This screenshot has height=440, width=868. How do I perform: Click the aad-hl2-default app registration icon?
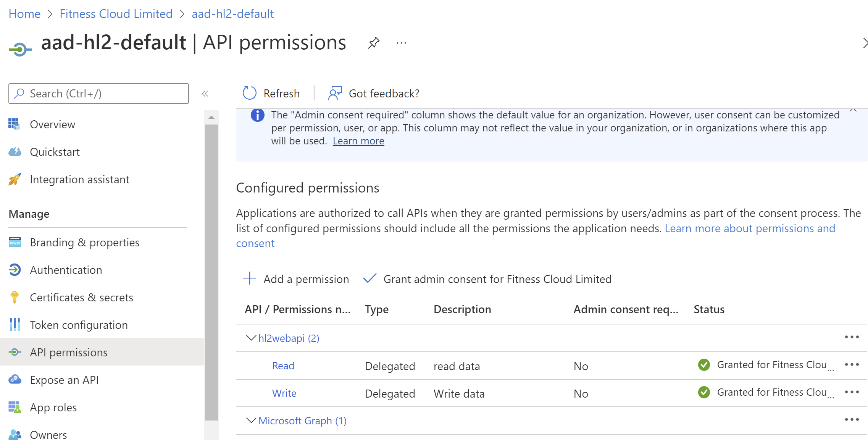pyautogui.click(x=20, y=49)
